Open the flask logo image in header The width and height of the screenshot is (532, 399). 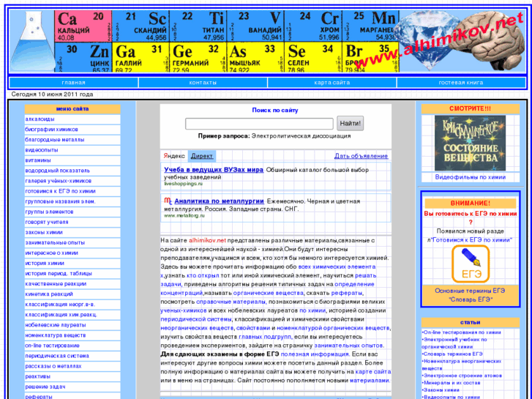click(31, 41)
